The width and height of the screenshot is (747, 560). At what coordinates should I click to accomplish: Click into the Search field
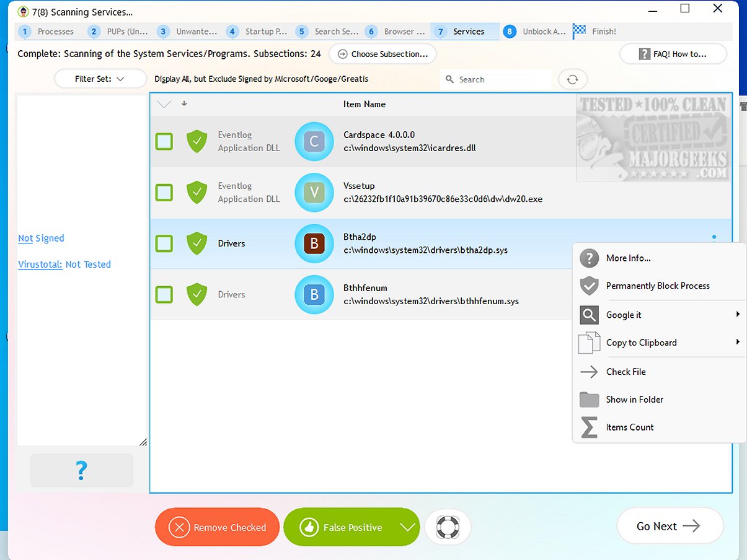[x=495, y=79]
